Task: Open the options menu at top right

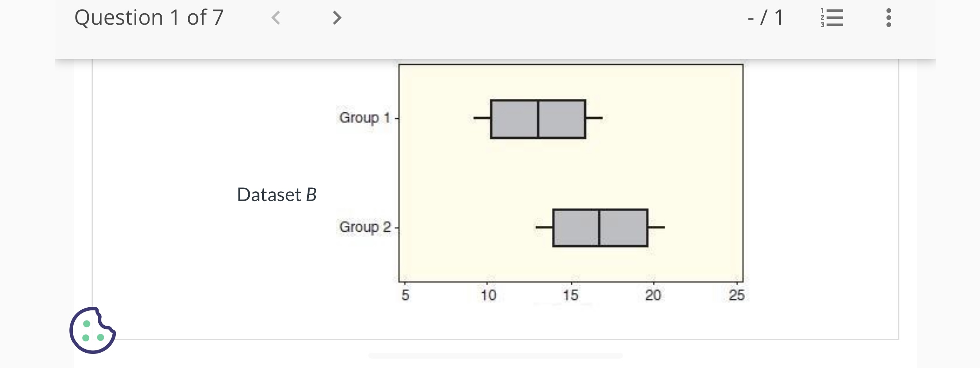Action: (888, 18)
